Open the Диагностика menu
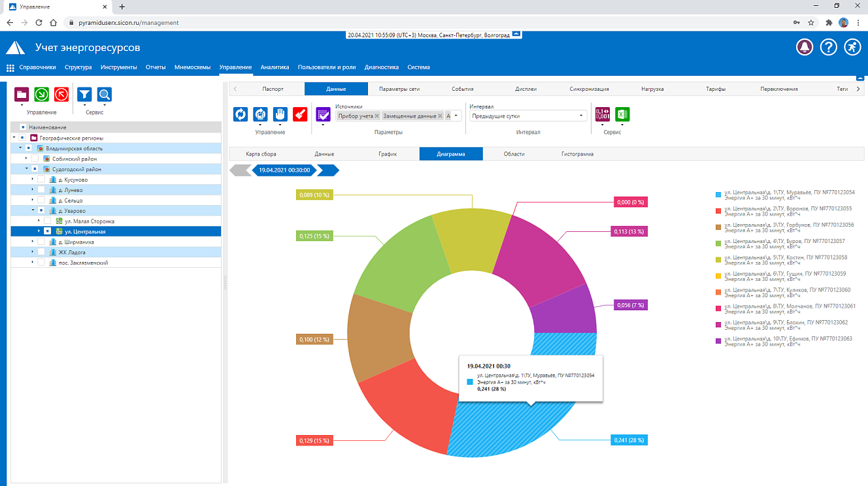 pyautogui.click(x=382, y=67)
